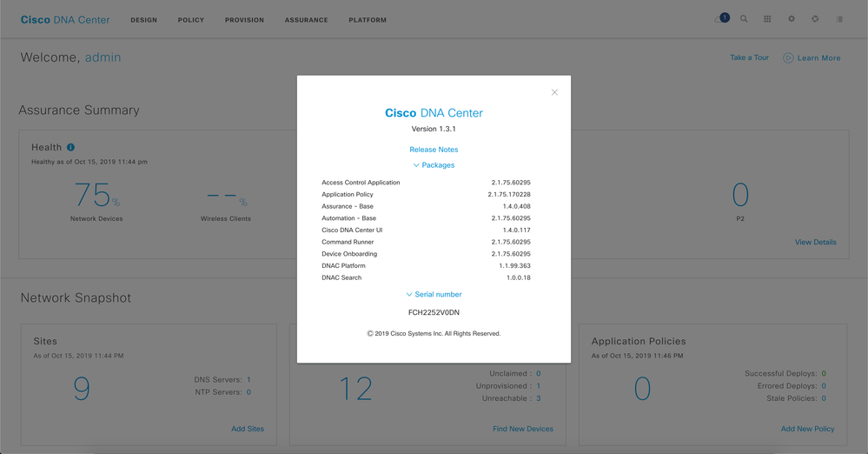
Task: Open the ASSURANCE menu
Action: coord(306,20)
